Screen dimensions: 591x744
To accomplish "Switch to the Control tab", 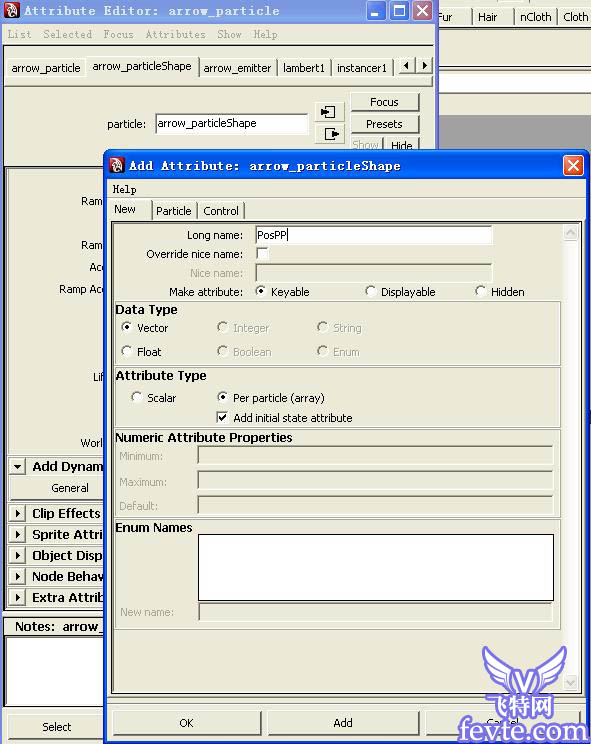I will click(221, 211).
